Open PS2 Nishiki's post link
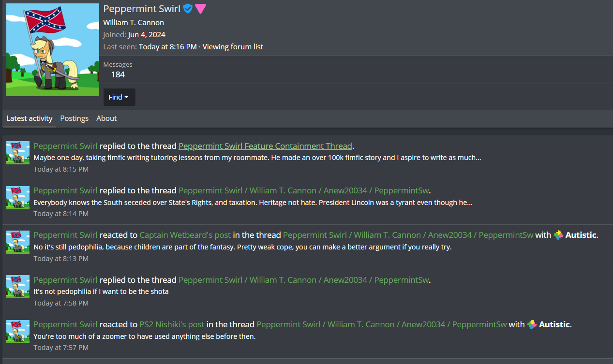This screenshot has width=613, height=364. tap(172, 324)
